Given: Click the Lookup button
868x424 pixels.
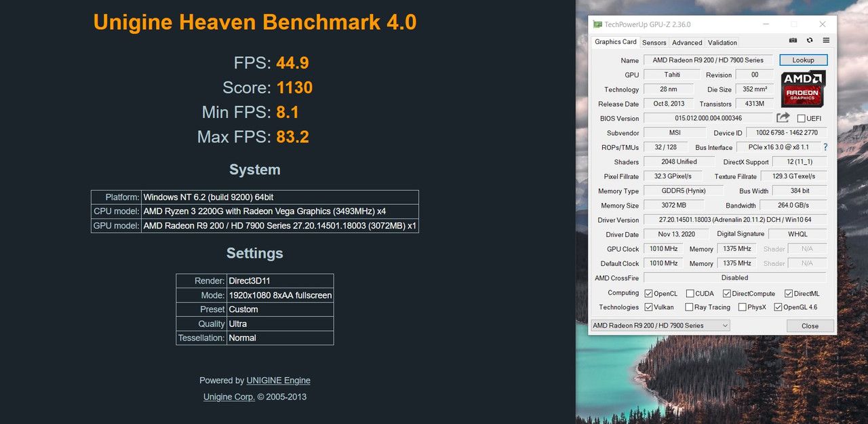Looking at the screenshot, I should [803, 60].
